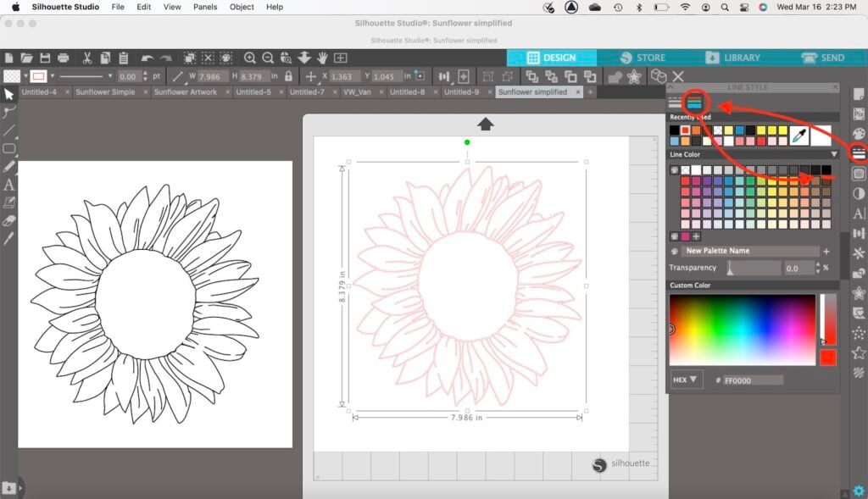This screenshot has width=868, height=499.
Task: Open a file via folder icon
Action: point(26,58)
